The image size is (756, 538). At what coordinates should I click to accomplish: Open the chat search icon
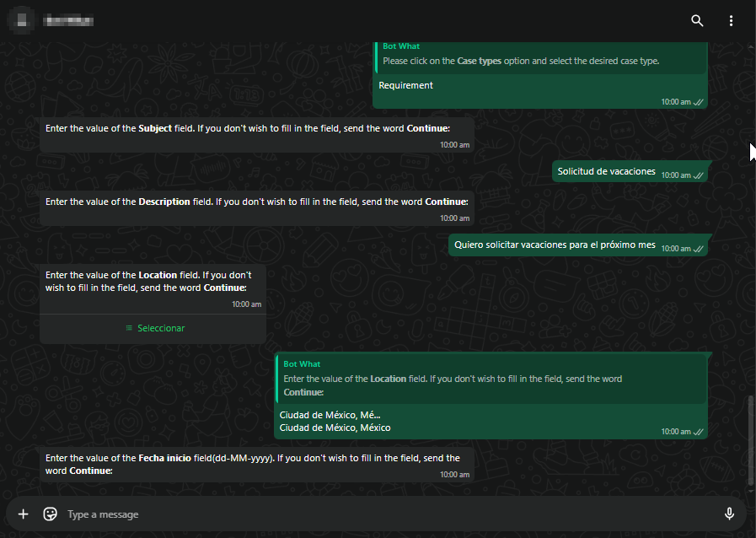point(697,20)
